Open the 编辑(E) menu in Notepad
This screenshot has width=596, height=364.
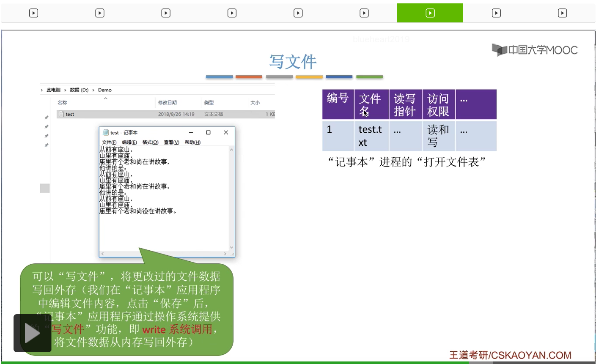129,142
